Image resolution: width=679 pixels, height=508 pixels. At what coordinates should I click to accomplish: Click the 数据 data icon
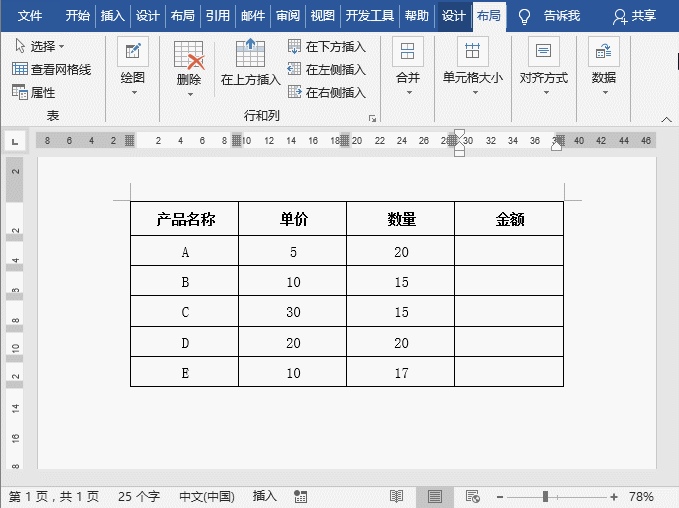[x=604, y=52]
